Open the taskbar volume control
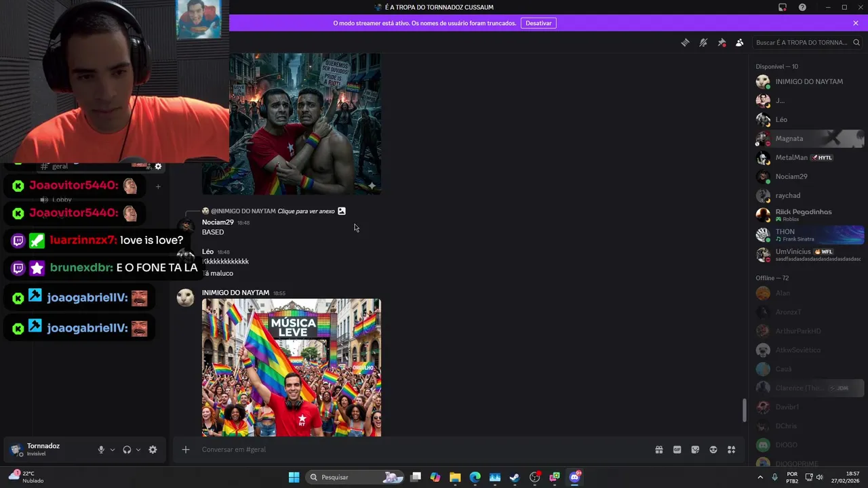 coord(819,477)
